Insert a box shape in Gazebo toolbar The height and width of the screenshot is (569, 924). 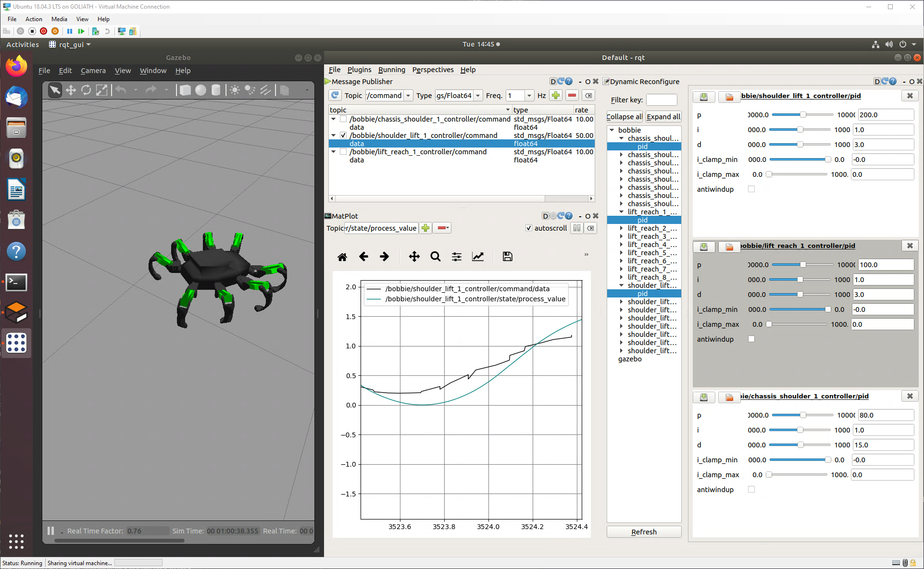(185, 90)
